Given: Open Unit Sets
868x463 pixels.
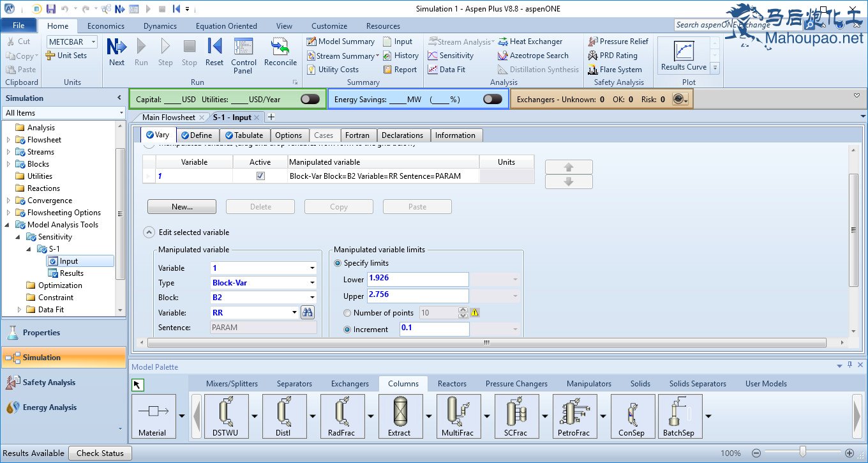Looking at the screenshot, I should 67,56.
